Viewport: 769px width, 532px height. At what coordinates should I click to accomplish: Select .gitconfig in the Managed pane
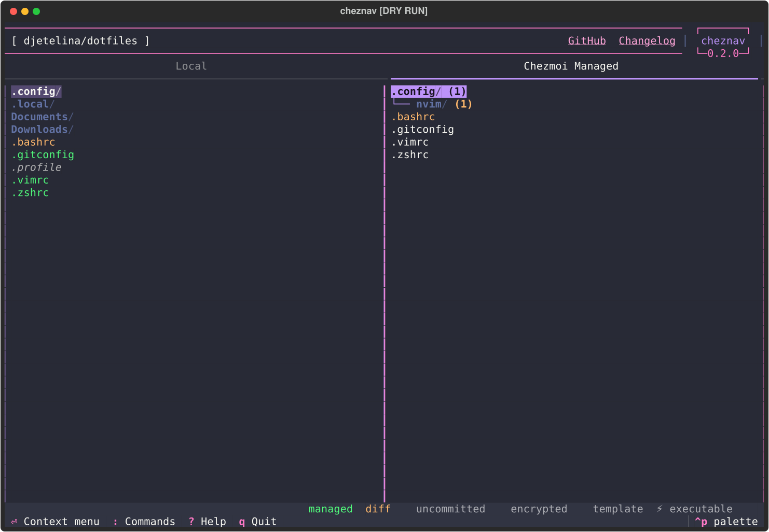pos(422,130)
